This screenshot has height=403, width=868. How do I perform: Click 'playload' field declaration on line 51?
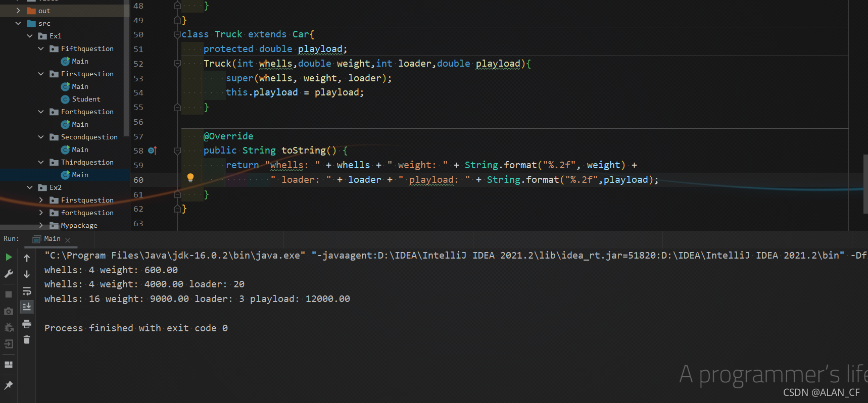tap(320, 49)
